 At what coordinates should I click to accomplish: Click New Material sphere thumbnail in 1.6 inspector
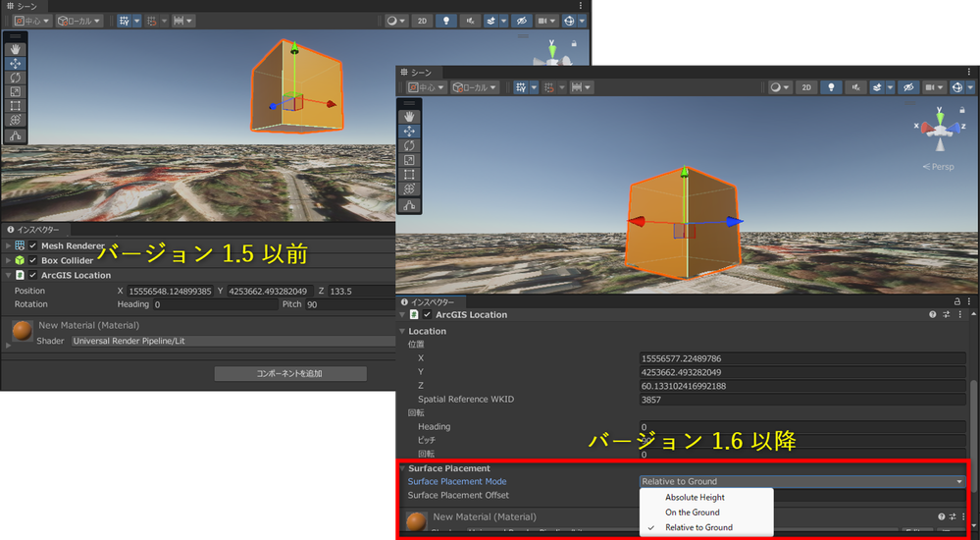click(416, 522)
